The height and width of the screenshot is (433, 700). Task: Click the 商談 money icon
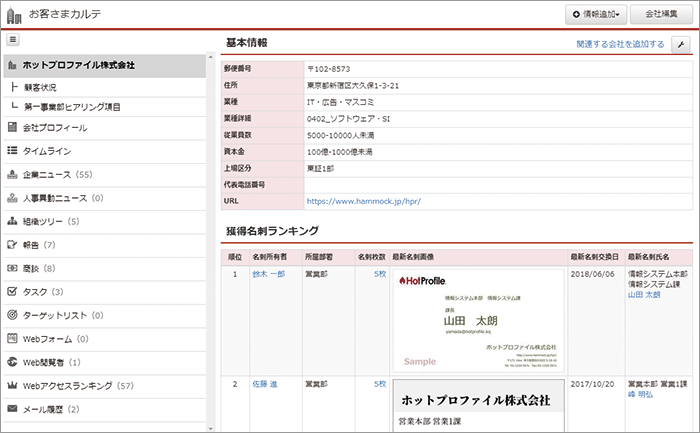coord(12,268)
